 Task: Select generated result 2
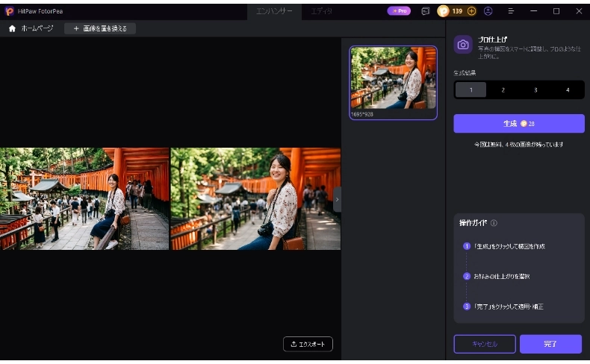coord(503,90)
